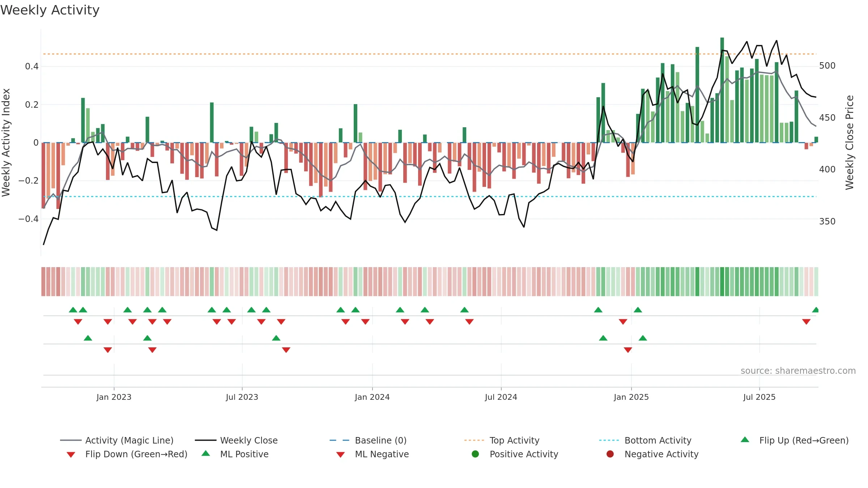Screen dimensions: 868x488
Task: Toggle Bottom Activity legend entry
Action: tap(645, 440)
